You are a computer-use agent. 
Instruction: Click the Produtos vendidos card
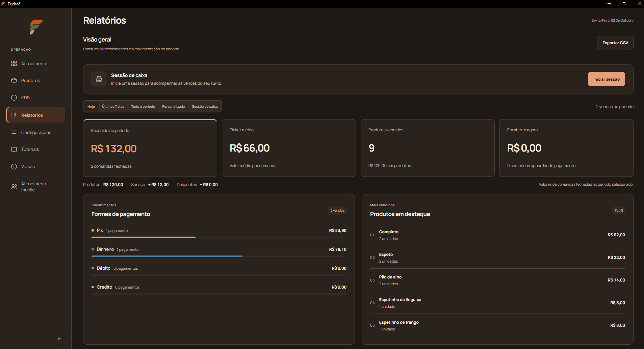[428, 148]
